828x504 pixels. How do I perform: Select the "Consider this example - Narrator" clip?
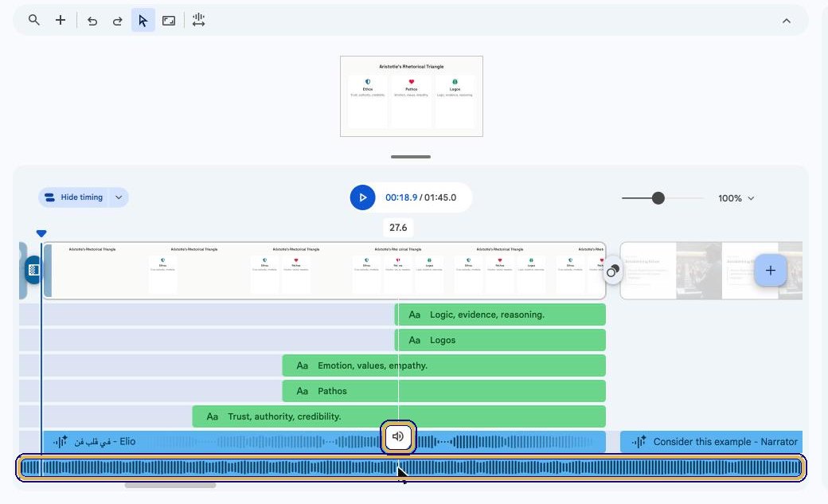(711, 442)
